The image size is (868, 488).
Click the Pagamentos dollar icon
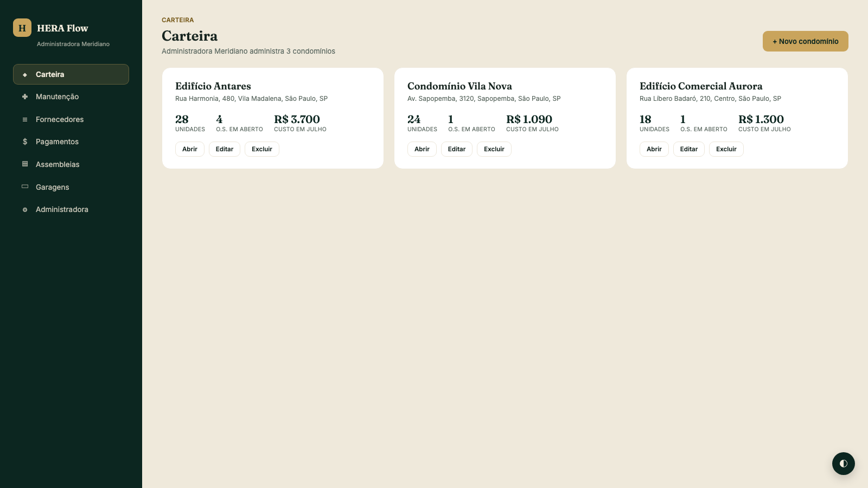click(25, 142)
